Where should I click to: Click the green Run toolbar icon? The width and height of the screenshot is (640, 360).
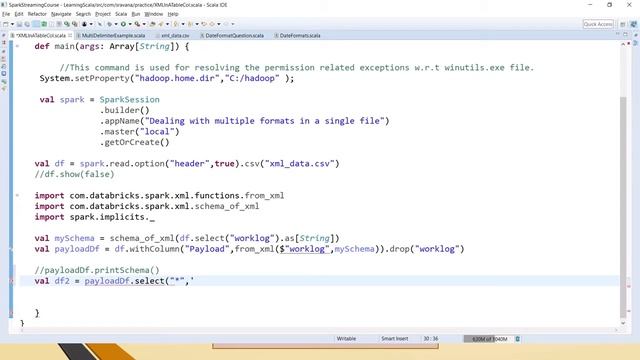tap(123, 24)
